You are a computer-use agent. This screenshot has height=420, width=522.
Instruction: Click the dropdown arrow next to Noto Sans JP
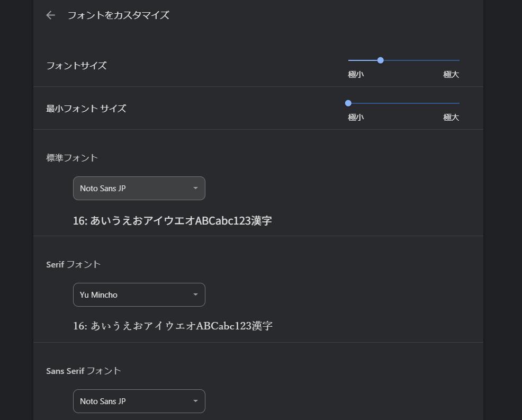coord(195,188)
